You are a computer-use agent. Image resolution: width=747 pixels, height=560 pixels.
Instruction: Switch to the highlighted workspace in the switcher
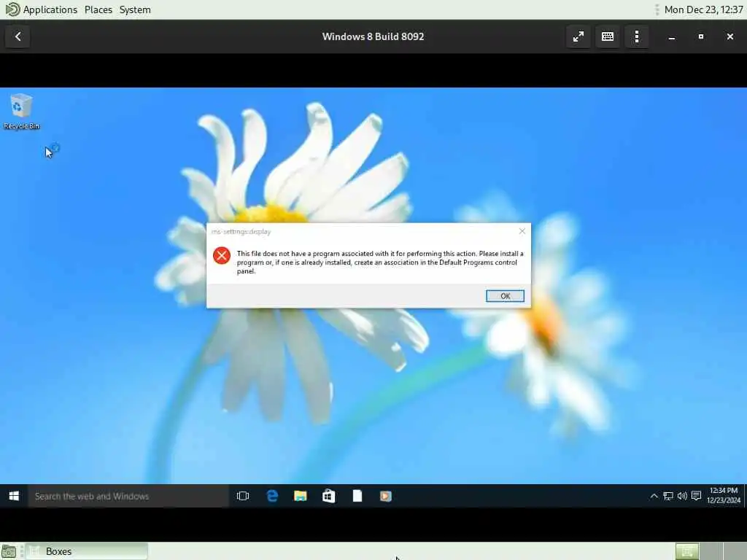coord(687,551)
